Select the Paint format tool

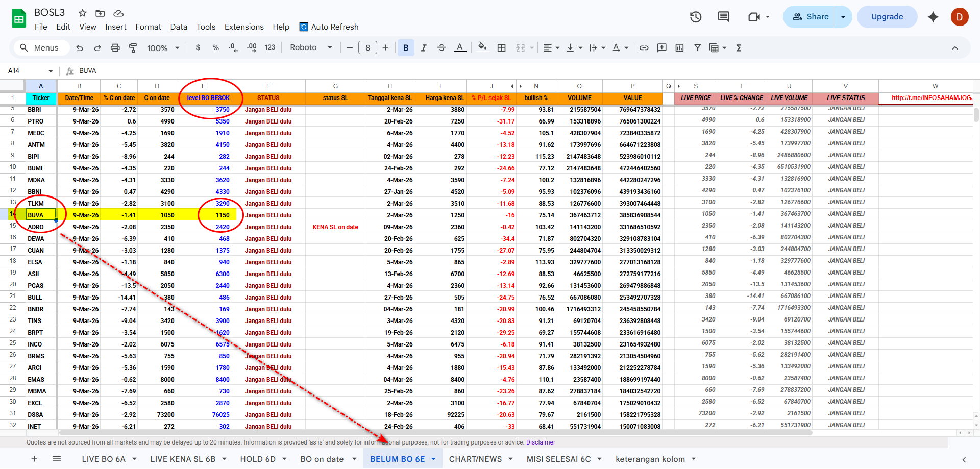coord(133,48)
